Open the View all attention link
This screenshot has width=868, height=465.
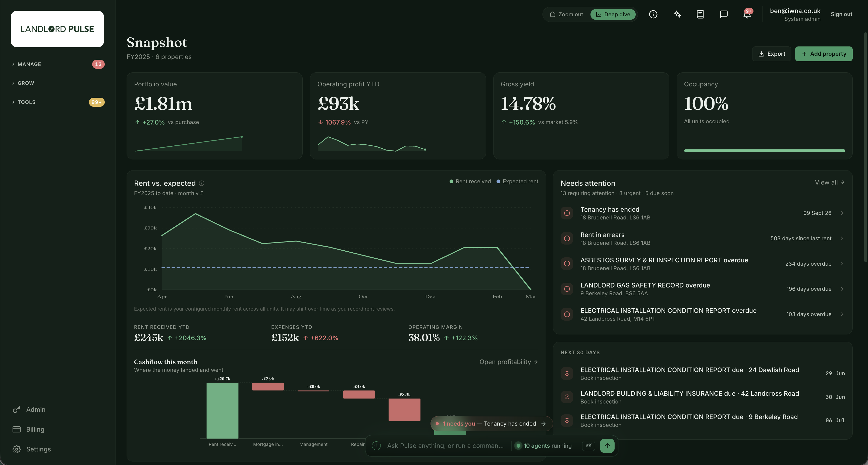point(829,182)
